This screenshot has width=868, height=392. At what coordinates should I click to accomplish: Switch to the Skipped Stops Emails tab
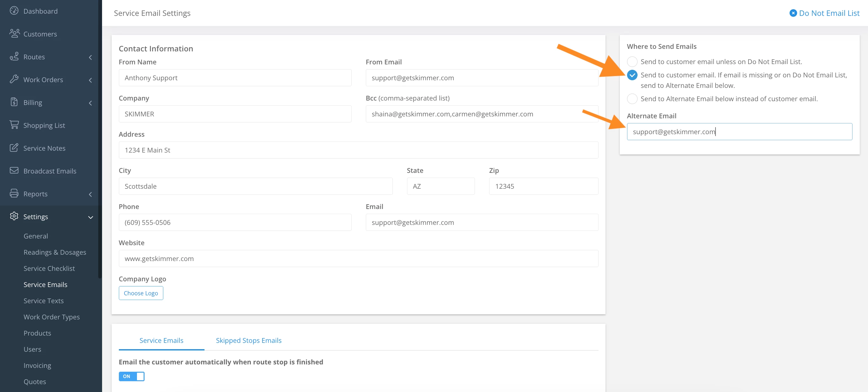[248, 340]
